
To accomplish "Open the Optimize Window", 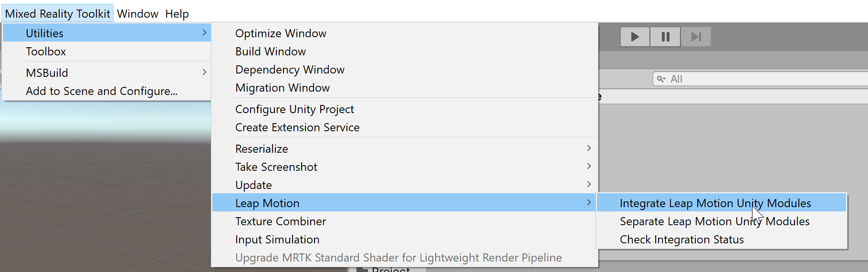I will click(281, 33).
